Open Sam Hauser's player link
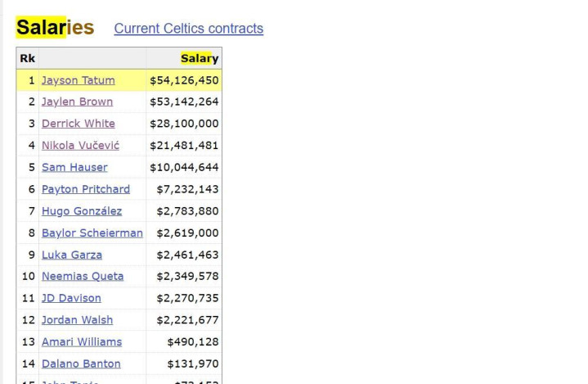 74,167
